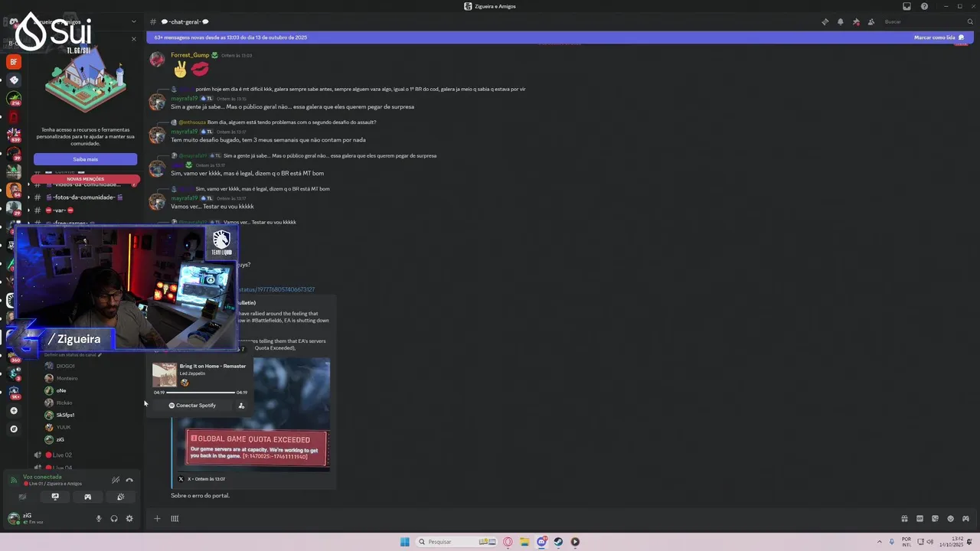Click the add friend icon beside Conectar Spotify
Screen dimensions: 980x551
[x=241, y=406]
